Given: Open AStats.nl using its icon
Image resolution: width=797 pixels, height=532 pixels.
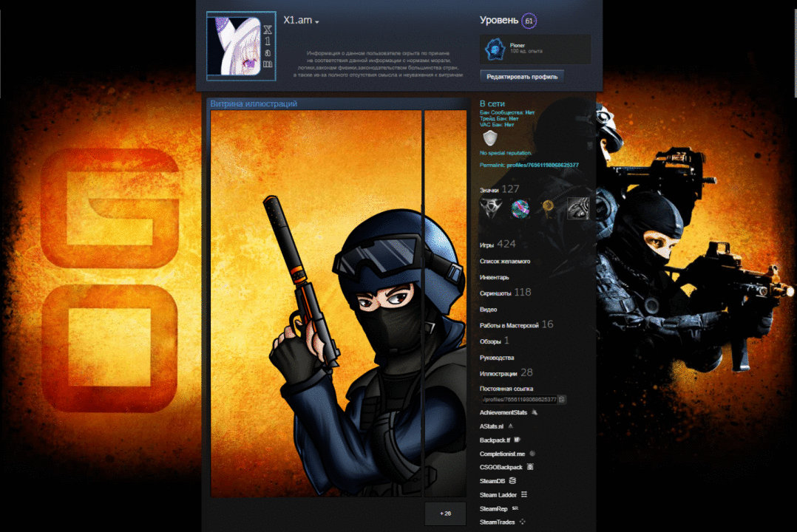Looking at the screenshot, I should point(510,426).
